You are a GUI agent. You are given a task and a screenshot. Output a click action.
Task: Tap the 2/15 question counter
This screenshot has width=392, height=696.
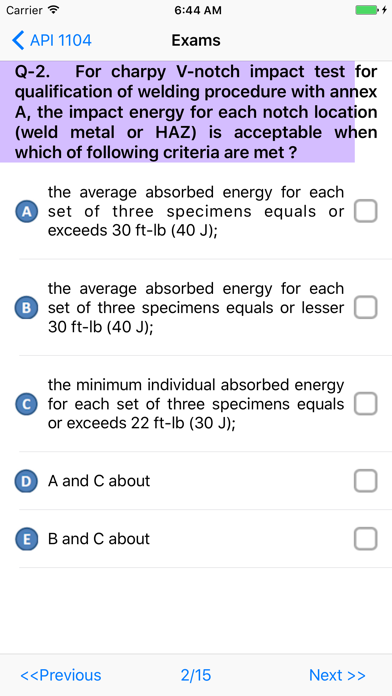196,675
